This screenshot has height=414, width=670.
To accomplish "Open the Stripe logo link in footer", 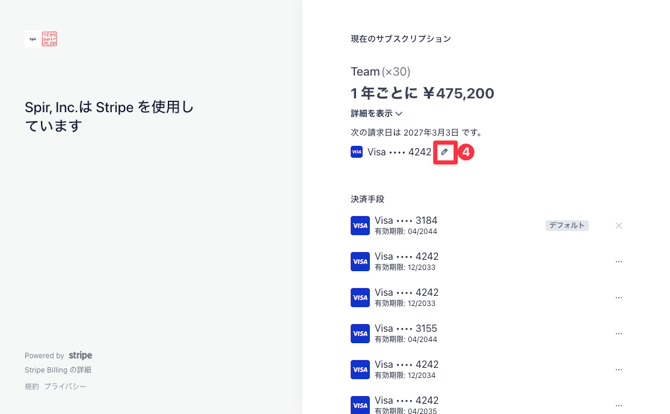I will click(x=80, y=355).
